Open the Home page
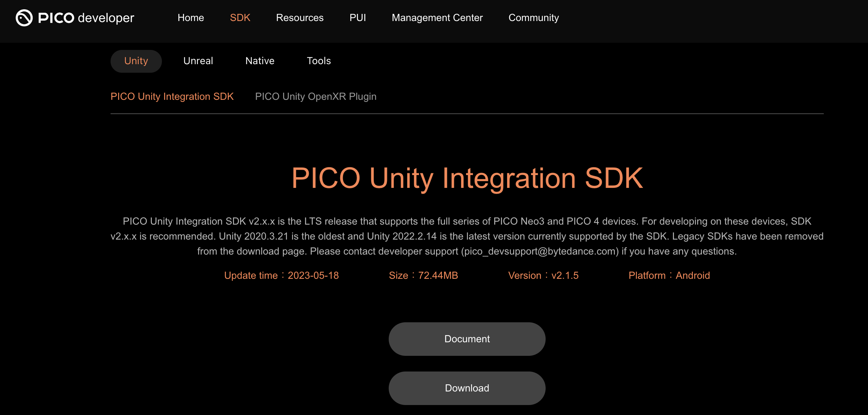Screen dimensions: 868x415 [x=190, y=17]
